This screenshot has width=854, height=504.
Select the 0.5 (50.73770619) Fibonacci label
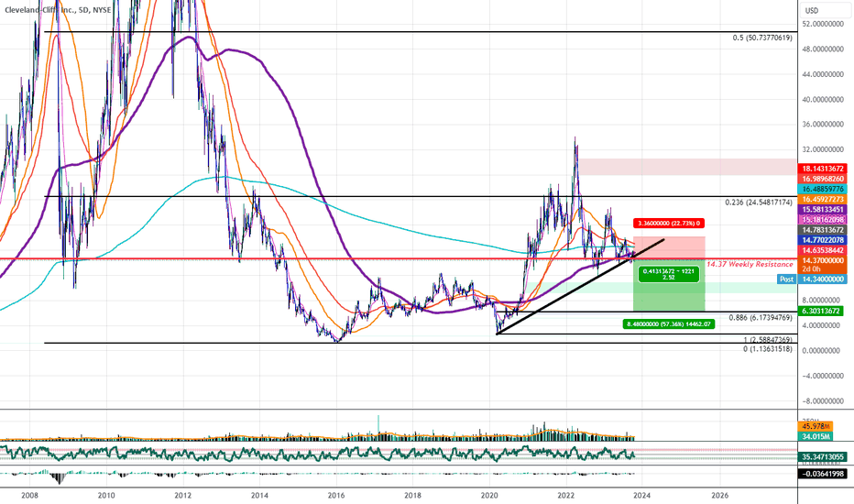[762, 38]
